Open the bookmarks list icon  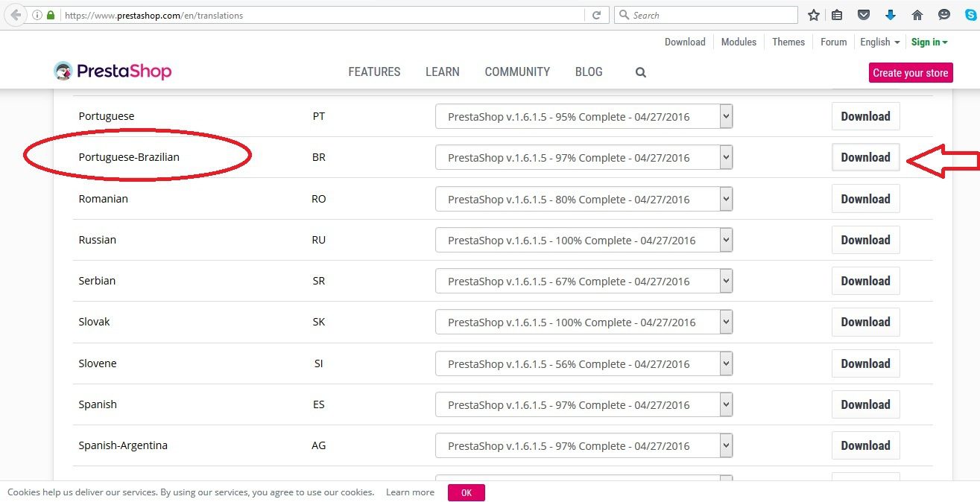click(837, 15)
